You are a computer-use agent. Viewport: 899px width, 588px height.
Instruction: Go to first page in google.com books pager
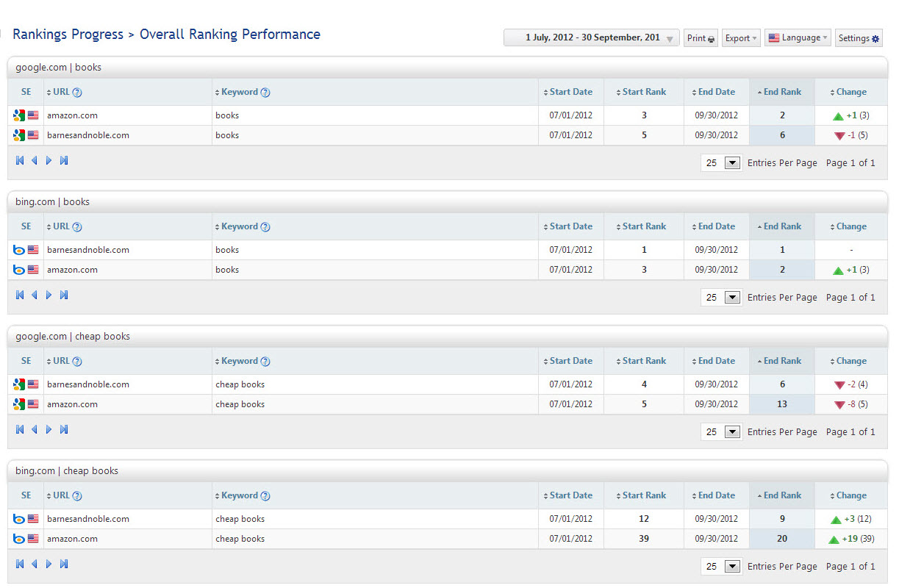click(x=20, y=160)
